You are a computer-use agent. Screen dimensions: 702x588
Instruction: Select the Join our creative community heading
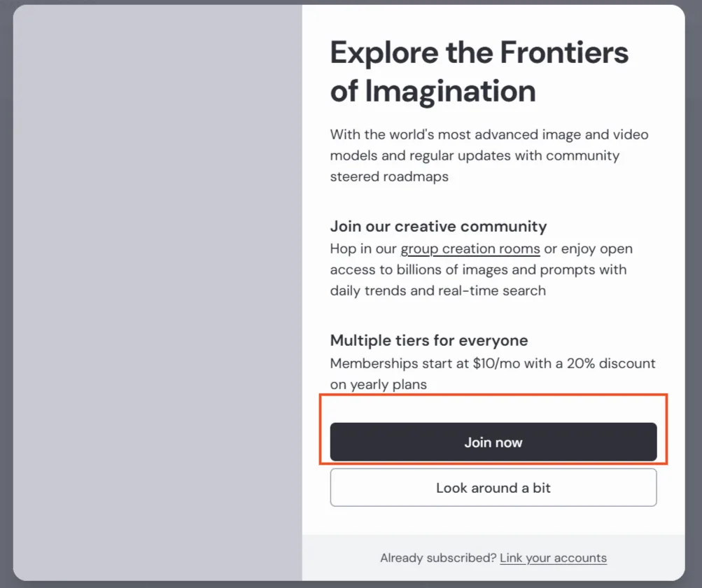438,227
